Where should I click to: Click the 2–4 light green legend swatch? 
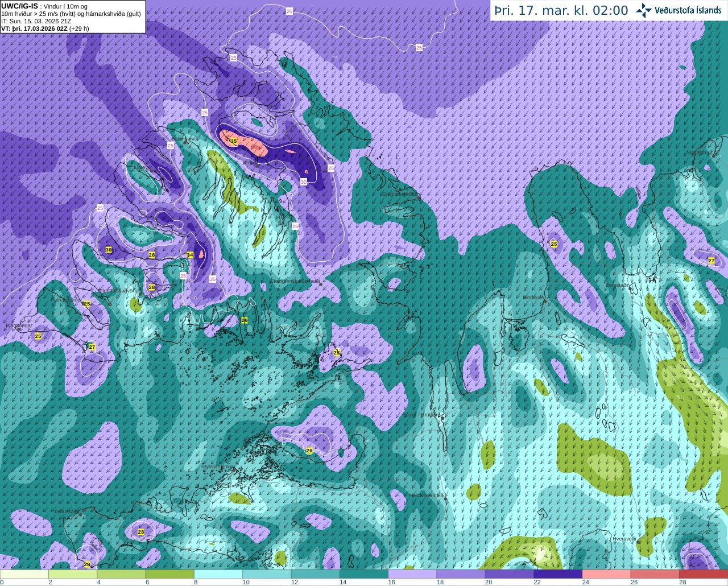tap(73, 574)
